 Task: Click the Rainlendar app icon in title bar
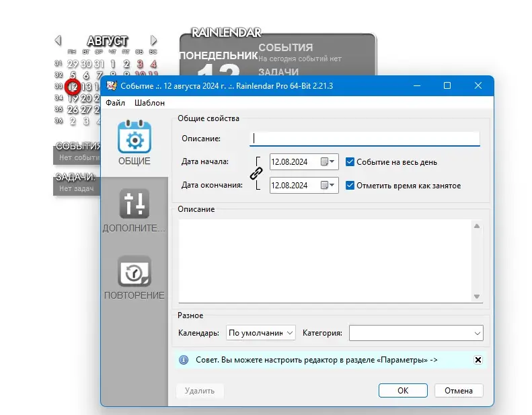click(111, 85)
